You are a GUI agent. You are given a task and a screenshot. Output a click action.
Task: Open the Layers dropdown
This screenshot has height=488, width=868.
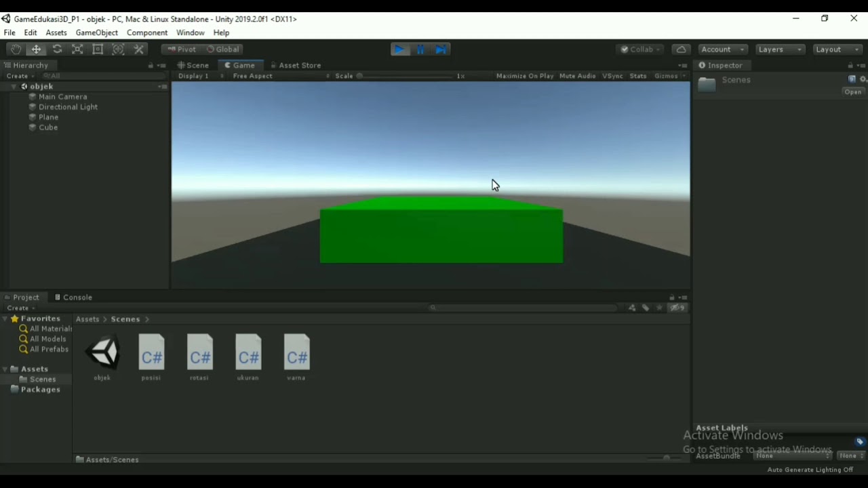[780, 49]
